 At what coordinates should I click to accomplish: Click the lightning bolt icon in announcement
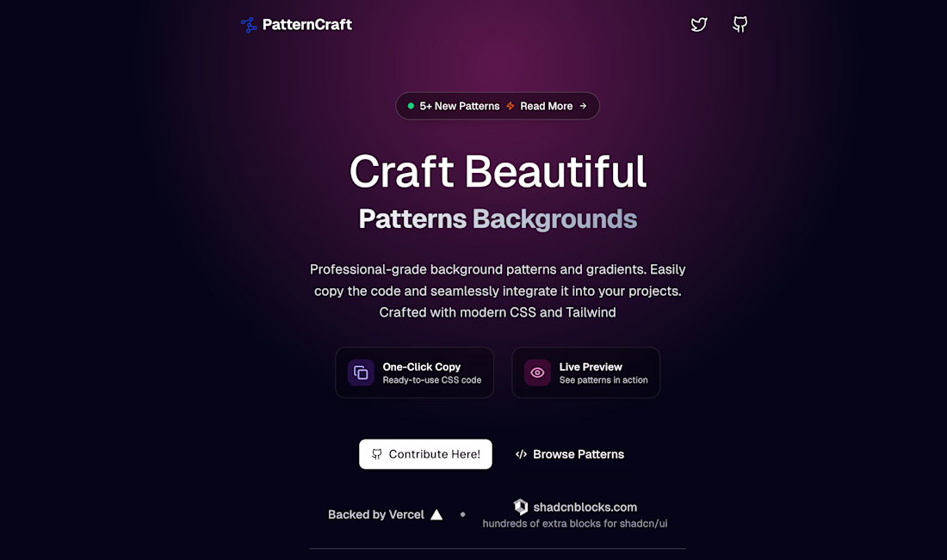(511, 106)
